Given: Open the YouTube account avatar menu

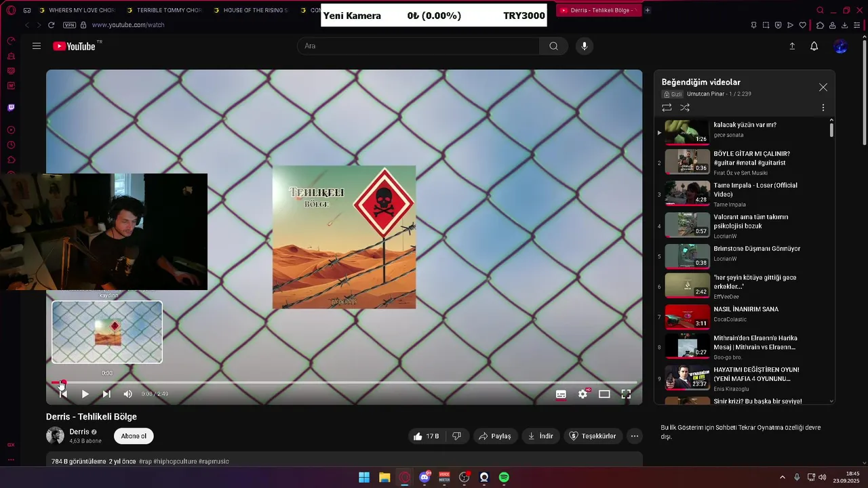Looking at the screenshot, I should [840, 46].
